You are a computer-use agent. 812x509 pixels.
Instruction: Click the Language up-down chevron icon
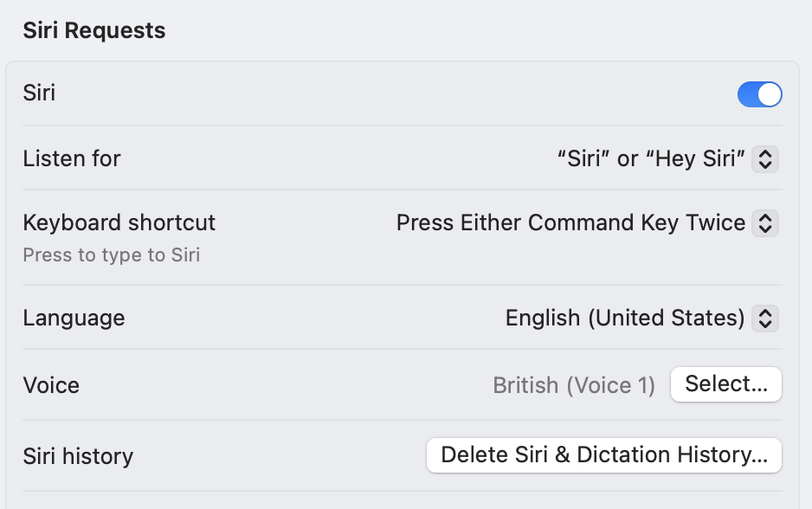pyautogui.click(x=764, y=319)
